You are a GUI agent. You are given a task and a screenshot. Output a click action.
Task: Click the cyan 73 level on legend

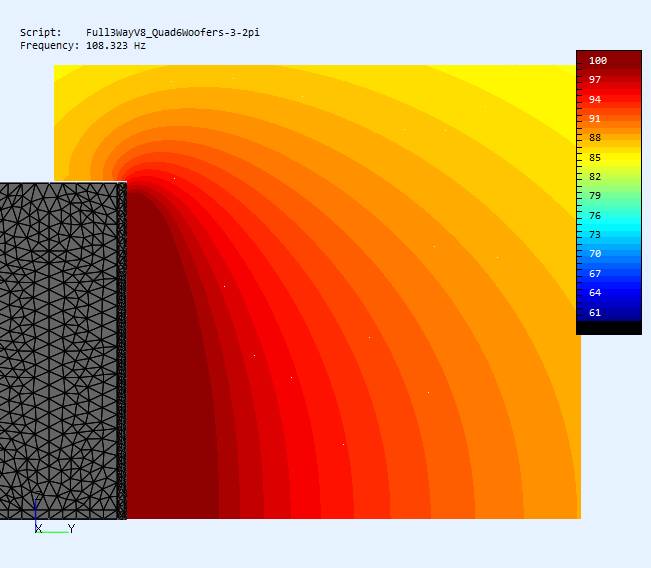pos(595,235)
